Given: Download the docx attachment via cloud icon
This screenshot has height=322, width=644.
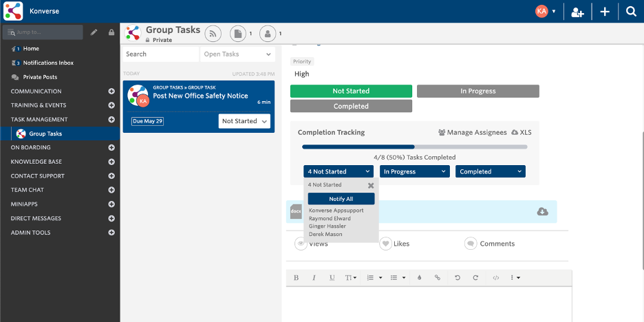Looking at the screenshot, I should coord(542,211).
